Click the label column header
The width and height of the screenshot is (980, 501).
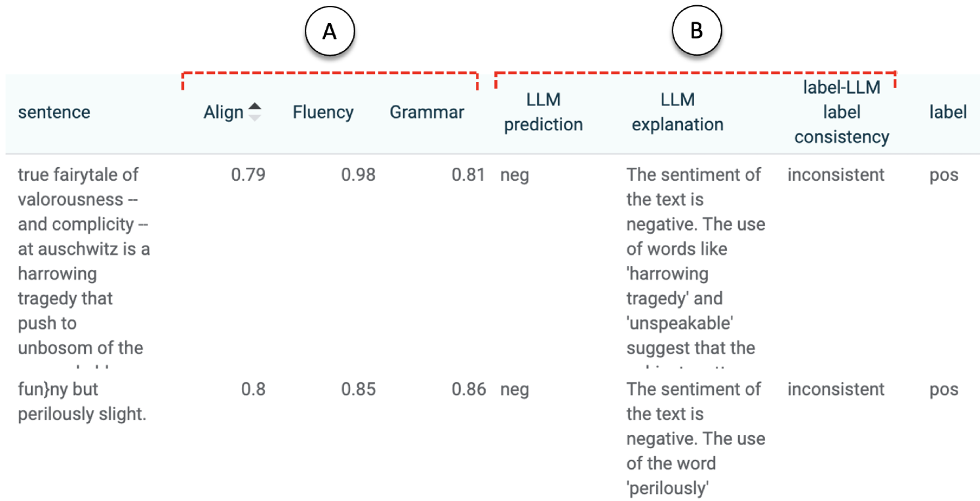[x=948, y=113]
